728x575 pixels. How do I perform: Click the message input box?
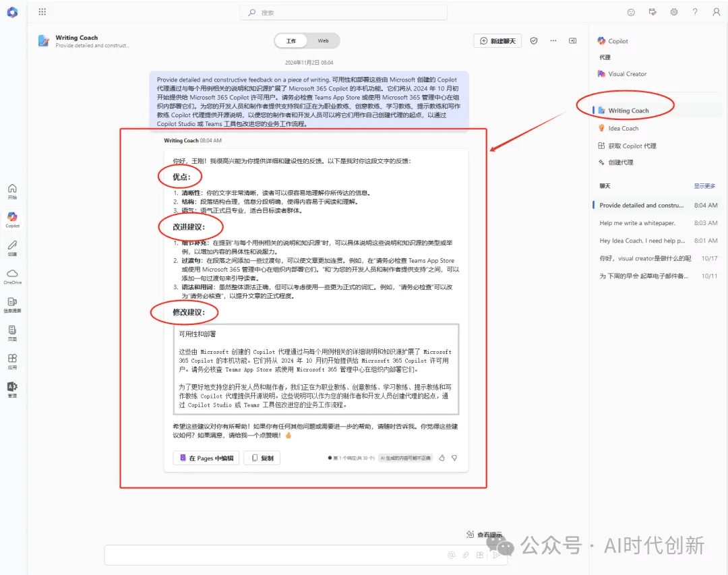305,555
